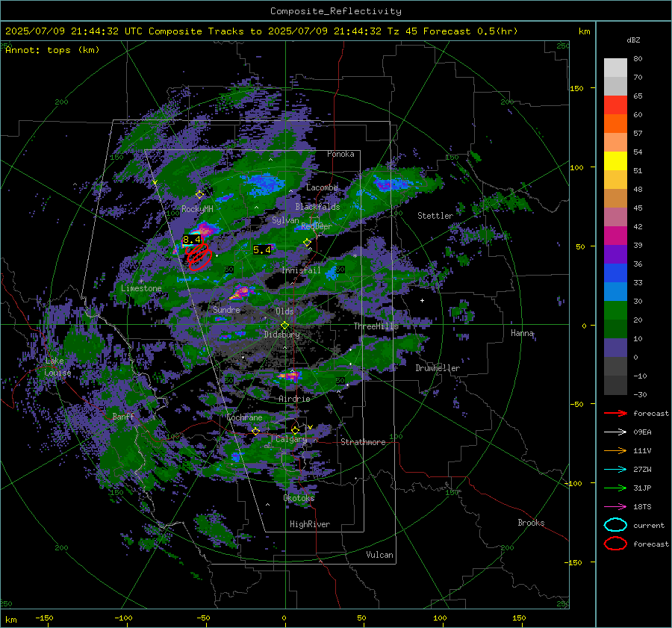Click the Blackfalds city label
Viewport: 672px width, 628px height.
tap(317, 207)
